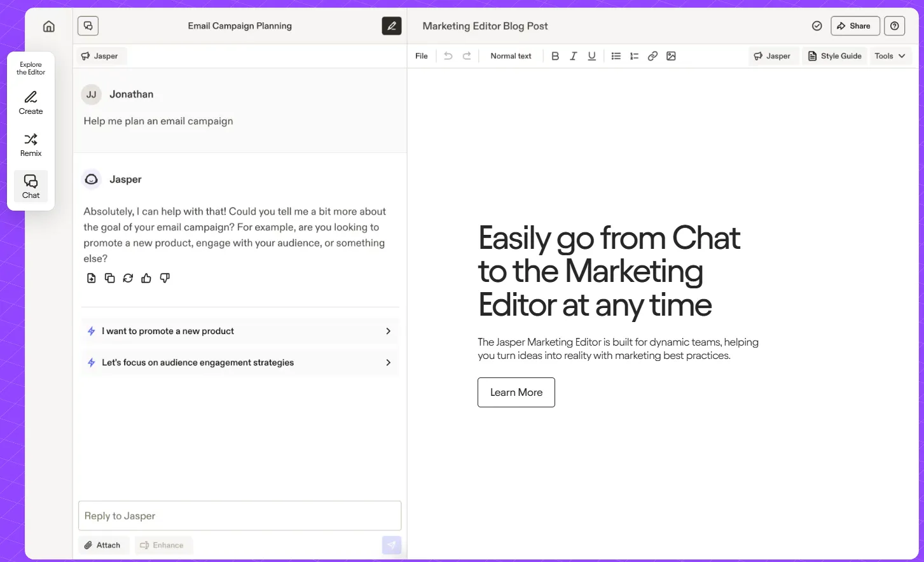Image resolution: width=924 pixels, height=562 pixels.
Task: Open the Tools dropdown
Action: (x=890, y=56)
